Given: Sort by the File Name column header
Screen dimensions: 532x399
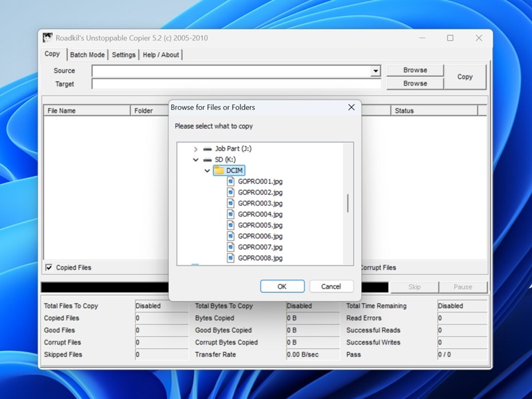Looking at the screenshot, I should 87,111.
